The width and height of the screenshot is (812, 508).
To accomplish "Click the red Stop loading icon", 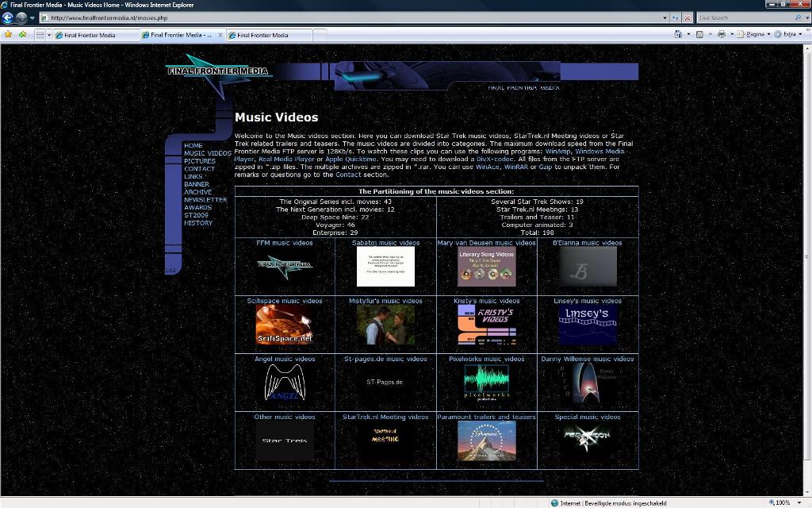I will tap(688, 17).
